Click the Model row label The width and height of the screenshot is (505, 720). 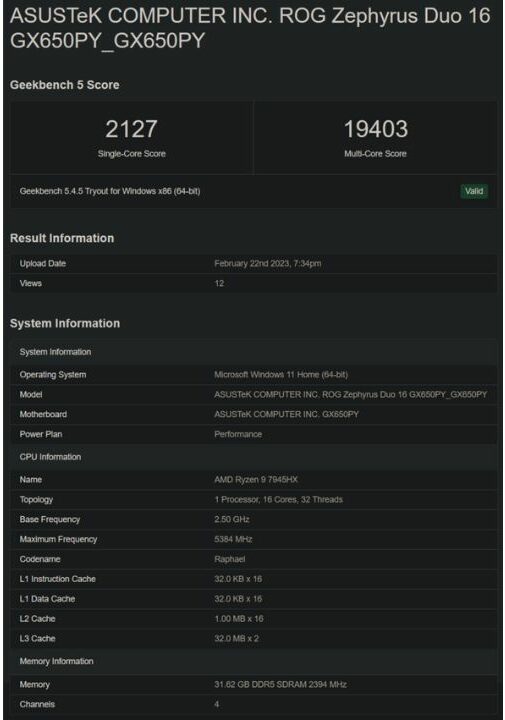point(31,394)
